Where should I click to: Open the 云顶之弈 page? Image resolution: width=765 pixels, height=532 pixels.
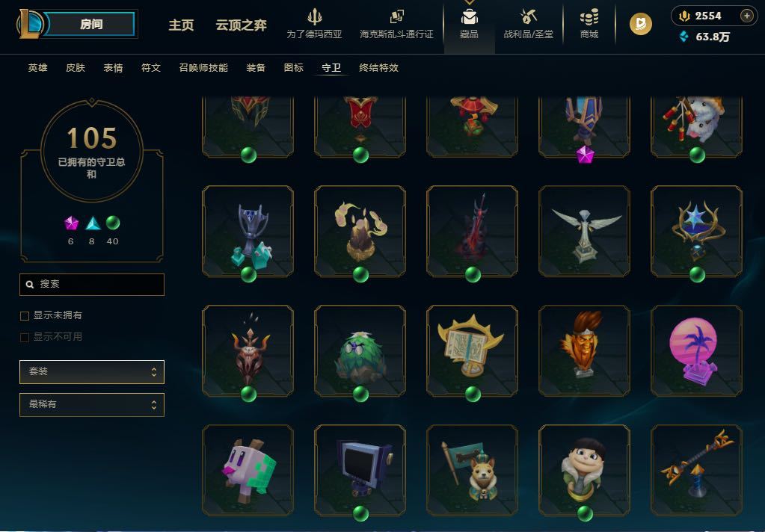(241, 25)
